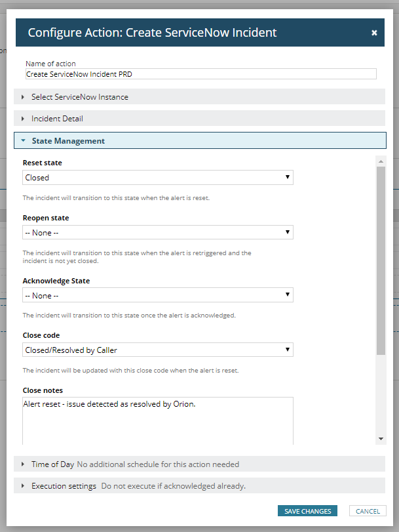Open the Close code dropdown
This screenshot has width=399, height=532.
158,350
